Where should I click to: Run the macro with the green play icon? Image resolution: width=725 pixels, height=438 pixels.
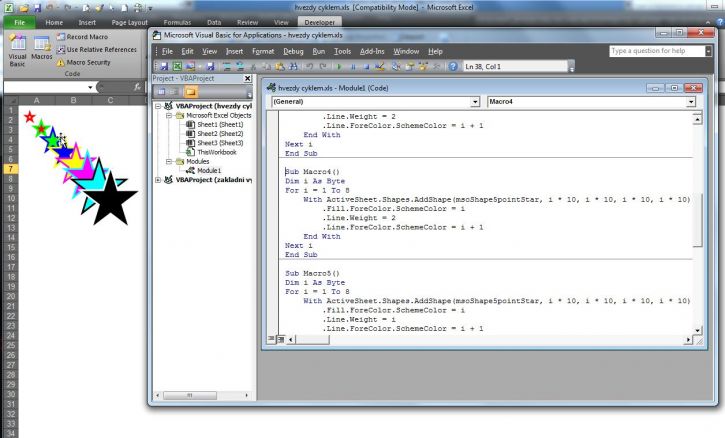339,67
